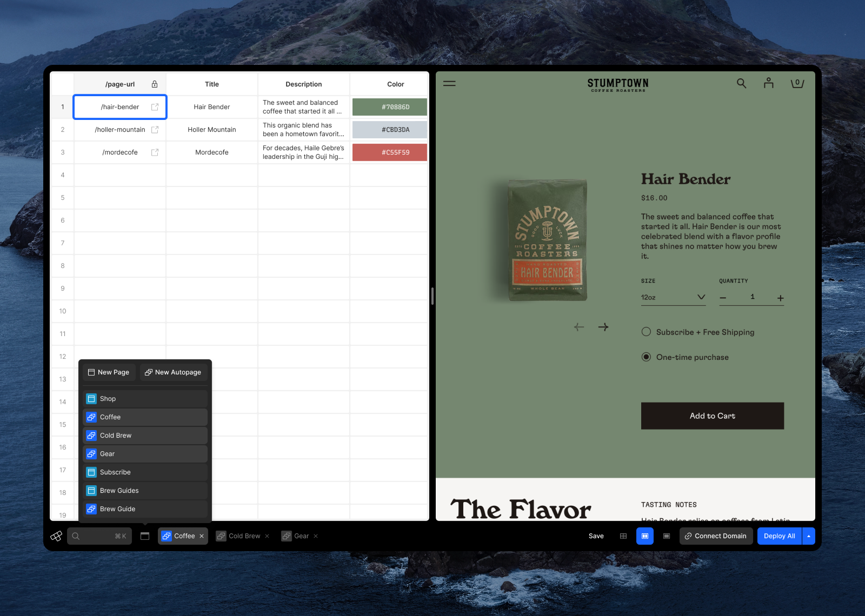Click the New Page button
This screenshot has height=616, width=865.
pos(109,372)
